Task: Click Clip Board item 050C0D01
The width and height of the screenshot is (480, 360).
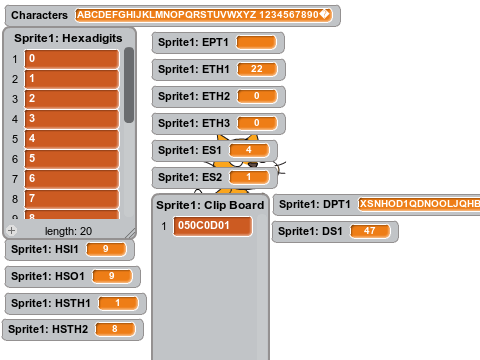Action: [x=213, y=226]
